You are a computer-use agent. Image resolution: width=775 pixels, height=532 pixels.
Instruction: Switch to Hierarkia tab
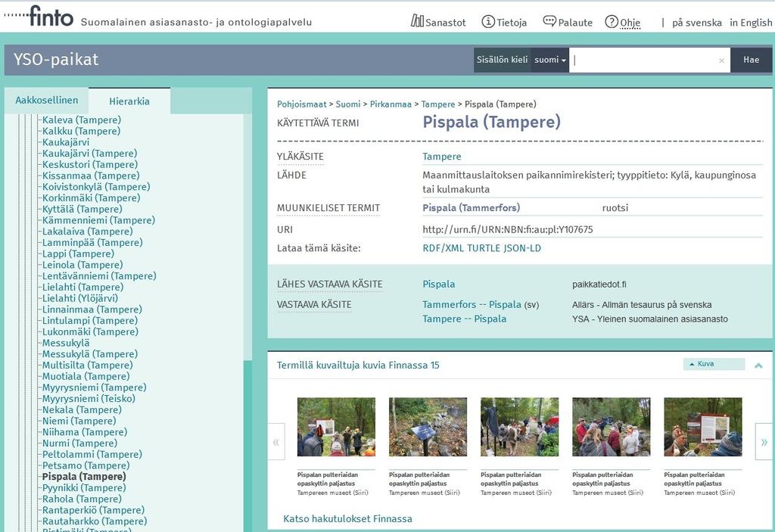click(x=129, y=101)
